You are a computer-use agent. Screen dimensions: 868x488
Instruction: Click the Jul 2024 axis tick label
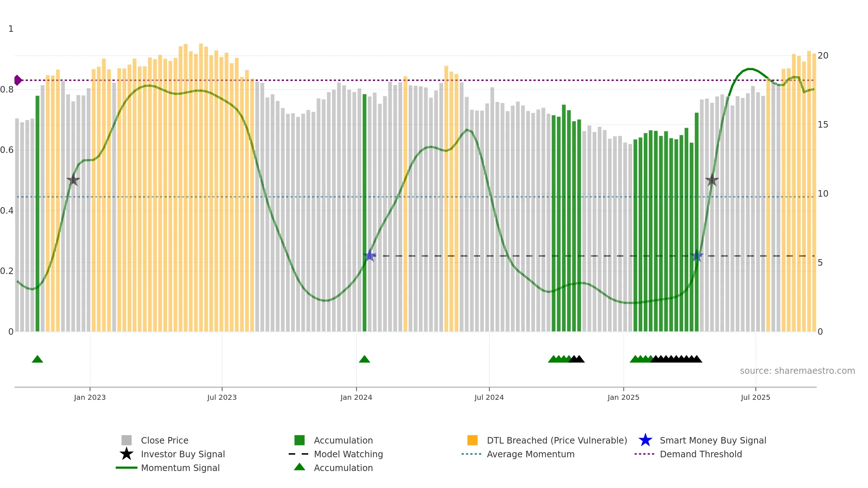[x=489, y=397]
